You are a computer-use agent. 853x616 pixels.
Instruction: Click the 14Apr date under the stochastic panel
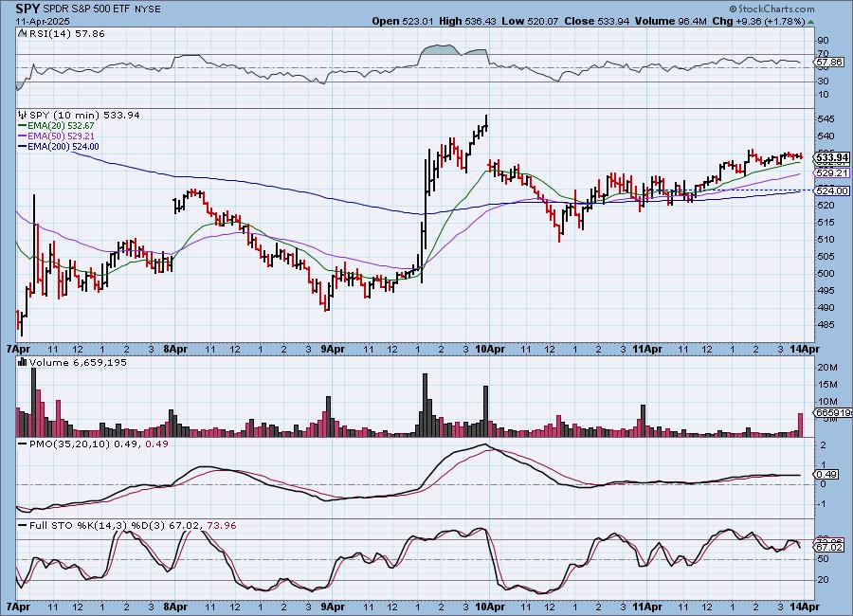tap(804, 607)
